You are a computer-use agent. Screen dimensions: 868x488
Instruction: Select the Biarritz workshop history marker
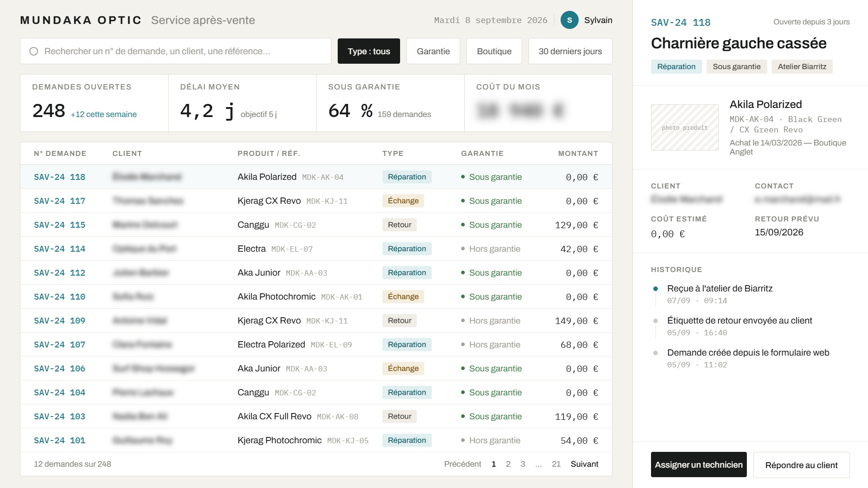pos(656,289)
